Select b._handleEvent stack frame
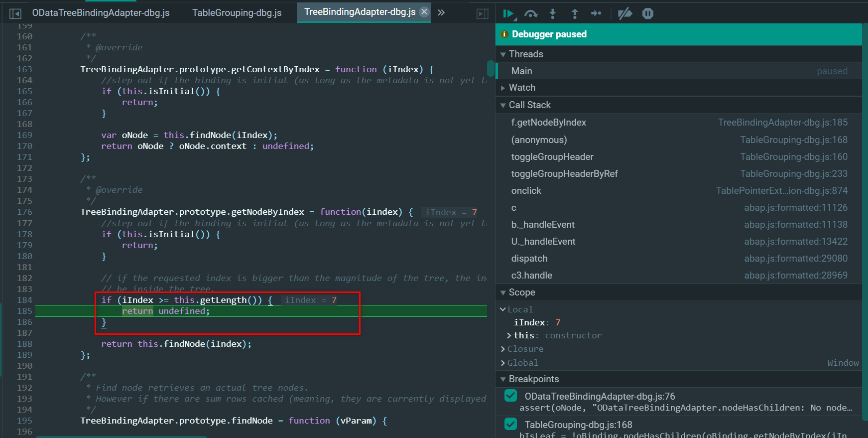868x438 pixels. (x=679, y=225)
